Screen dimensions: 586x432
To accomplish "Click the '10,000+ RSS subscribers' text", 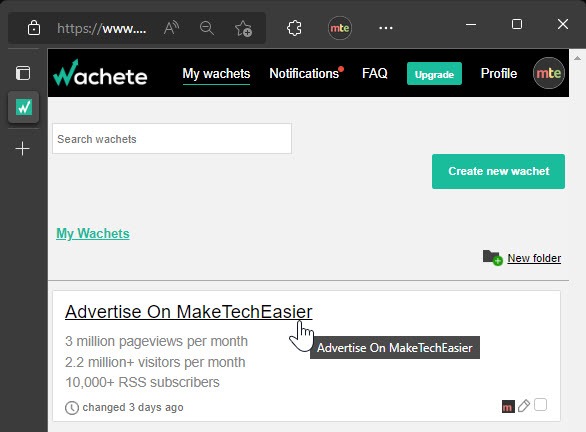I will [x=142, y=382].
